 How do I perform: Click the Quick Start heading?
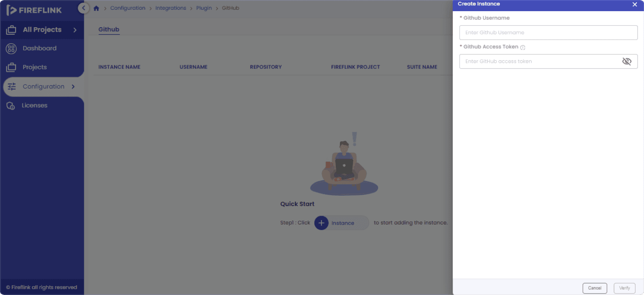(297, 204)
